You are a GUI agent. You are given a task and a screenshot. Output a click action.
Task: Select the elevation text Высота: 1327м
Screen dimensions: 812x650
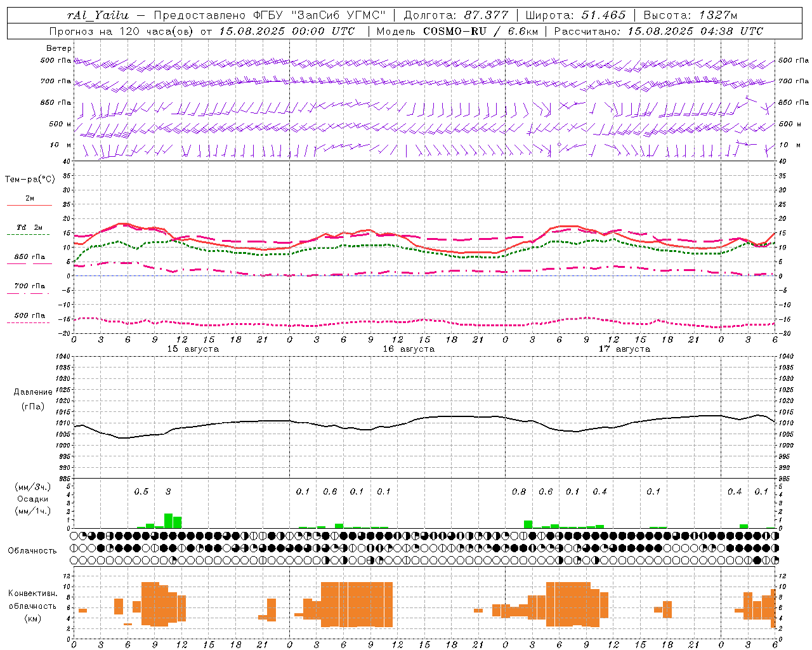(690, 15)
